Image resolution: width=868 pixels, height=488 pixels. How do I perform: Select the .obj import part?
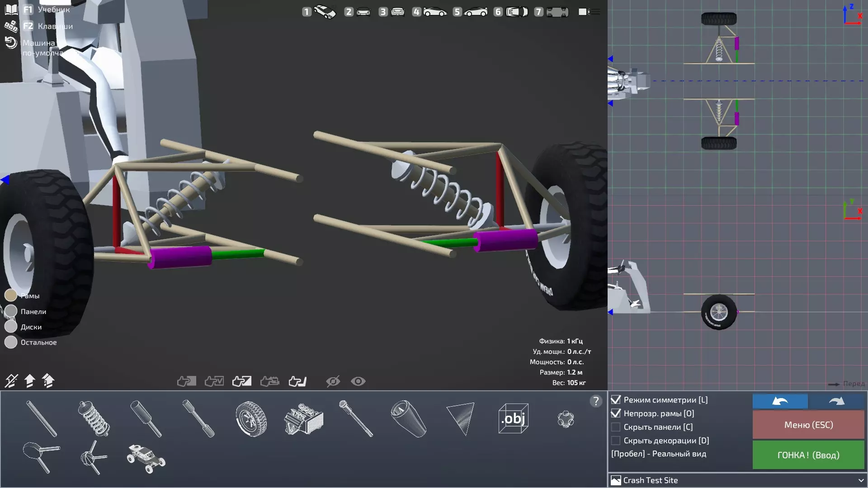coord(513,419)
